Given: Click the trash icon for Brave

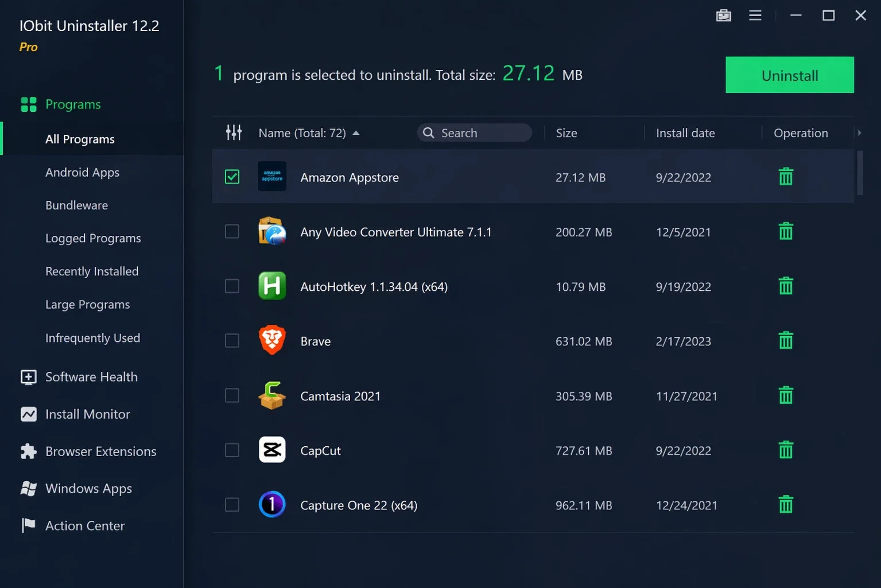Looking at the screenshot, I should tap(786, 341).
